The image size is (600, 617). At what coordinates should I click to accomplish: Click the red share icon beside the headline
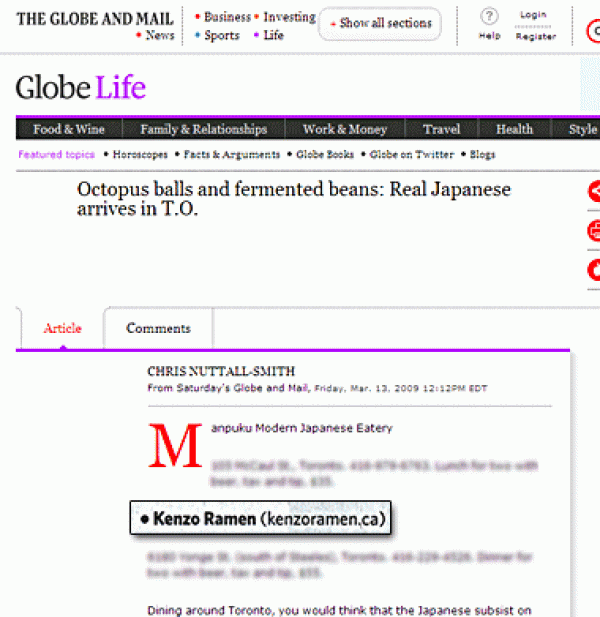(x=594, y=192)
